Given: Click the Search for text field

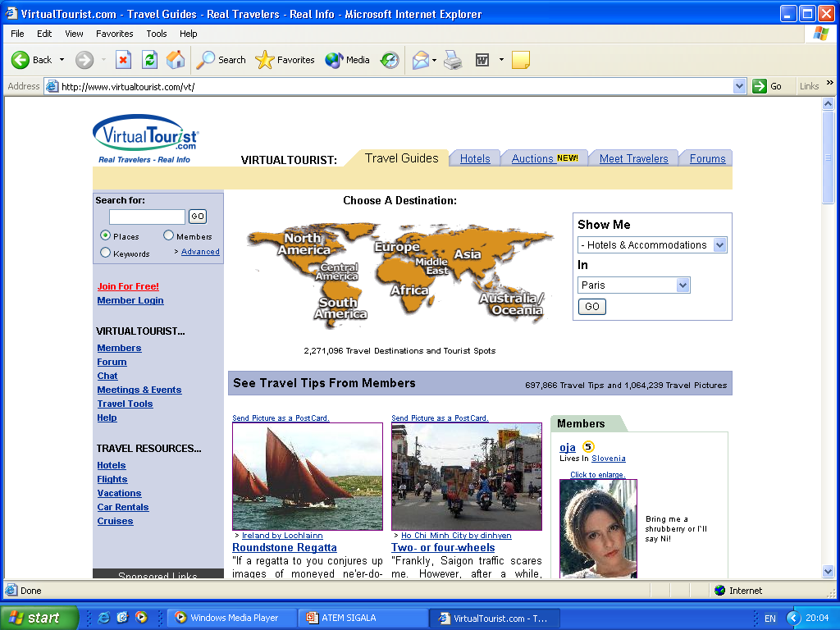Looking at the screenshot, I should coord(147,217).
